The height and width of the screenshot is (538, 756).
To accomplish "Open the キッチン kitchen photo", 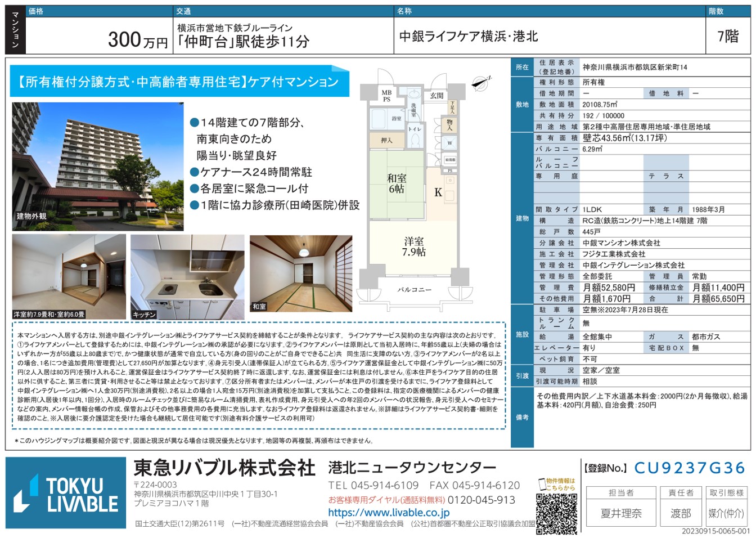I will pos(187,277).
